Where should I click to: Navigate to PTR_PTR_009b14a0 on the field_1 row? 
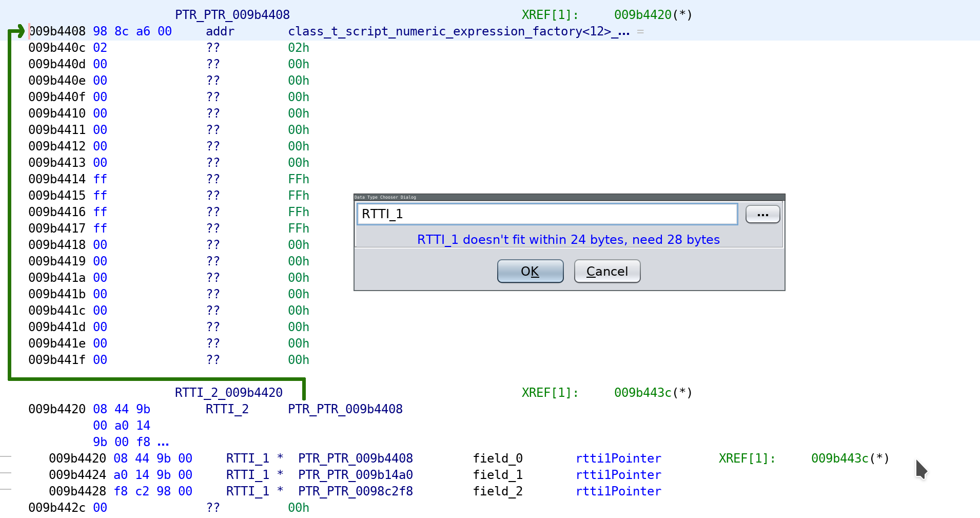tap(355, 475)
